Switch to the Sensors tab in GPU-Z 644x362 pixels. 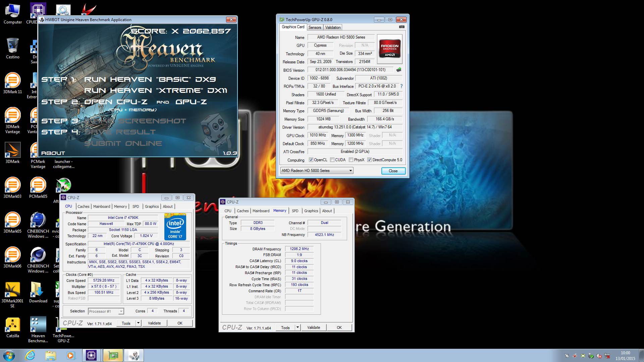click(x=315, y=27)
